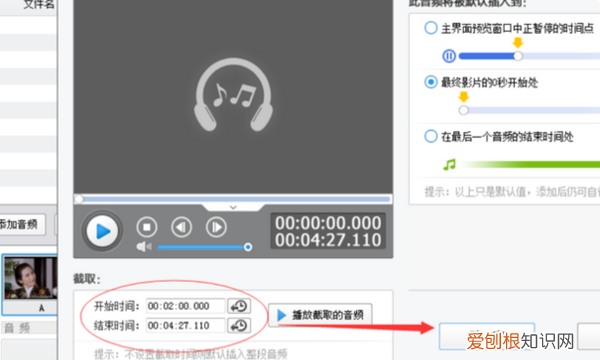
Task: Edit the 开始时间 field
Action: (x=185, y=306)
